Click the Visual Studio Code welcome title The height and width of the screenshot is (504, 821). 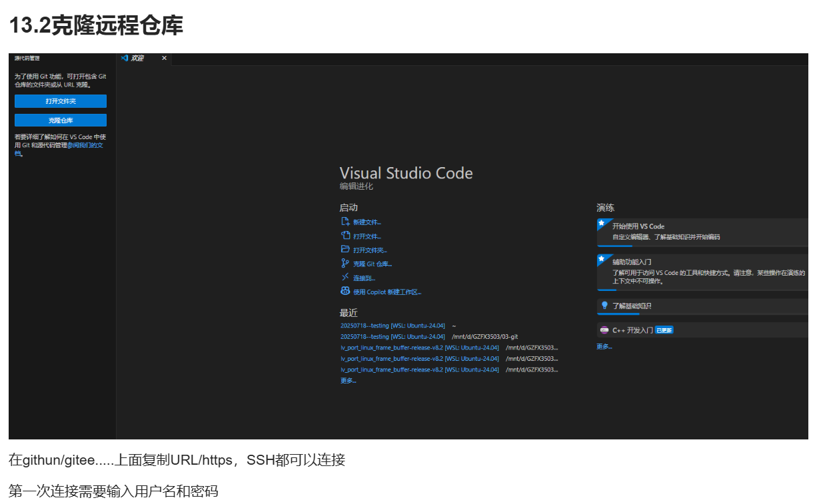(406, 173)
